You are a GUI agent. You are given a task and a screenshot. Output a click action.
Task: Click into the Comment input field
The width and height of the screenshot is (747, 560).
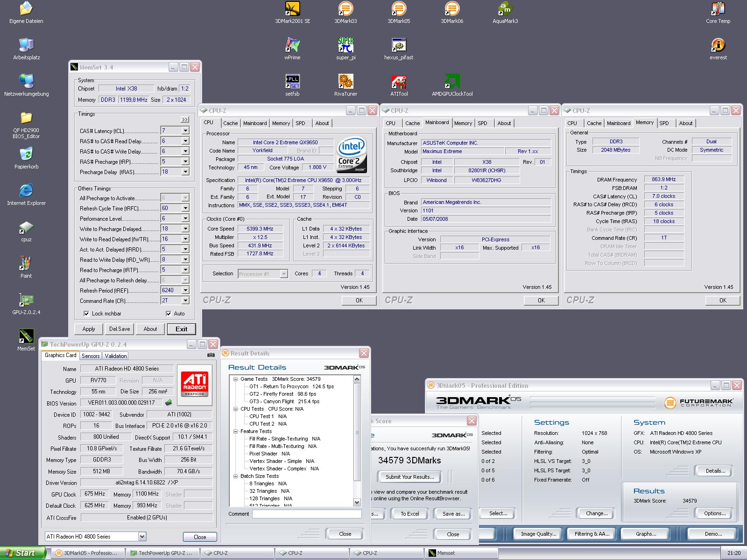coord(307,514)
